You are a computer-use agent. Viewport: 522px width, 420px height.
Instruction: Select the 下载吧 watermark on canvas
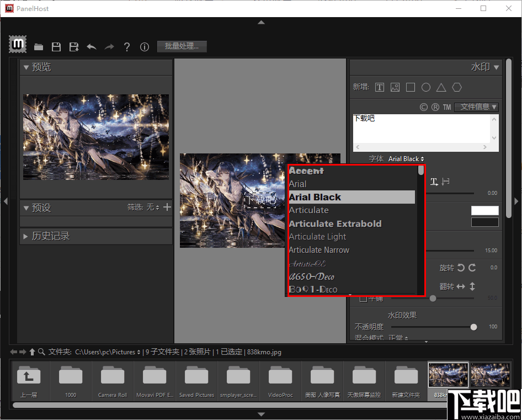(260, 200)
